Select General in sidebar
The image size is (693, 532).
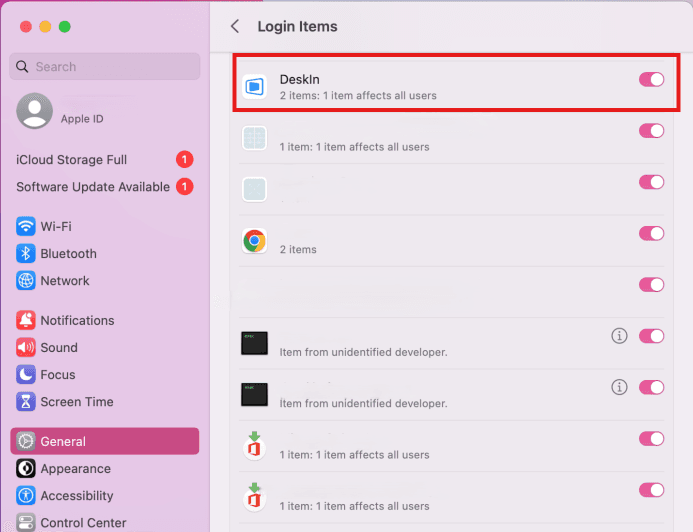105,441
